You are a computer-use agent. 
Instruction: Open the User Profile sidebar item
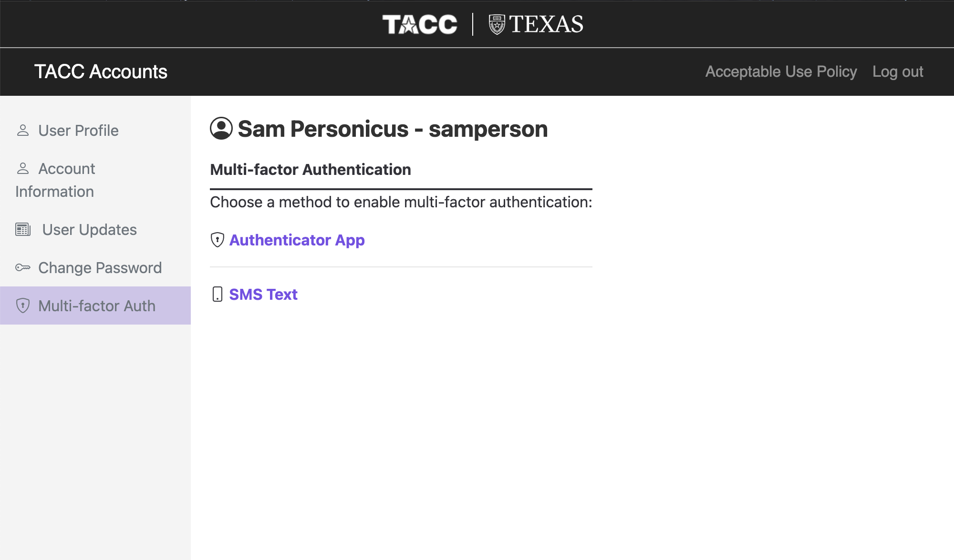point(95,130)
